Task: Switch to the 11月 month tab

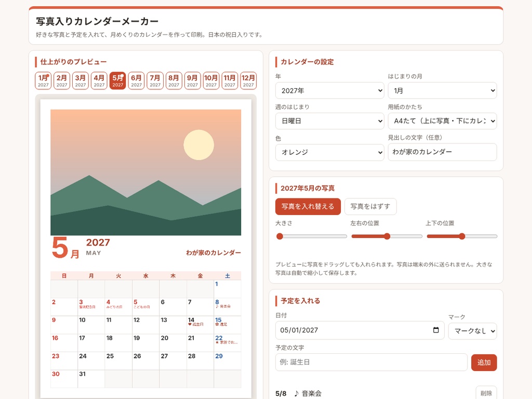Action: (x=230, y=81)
